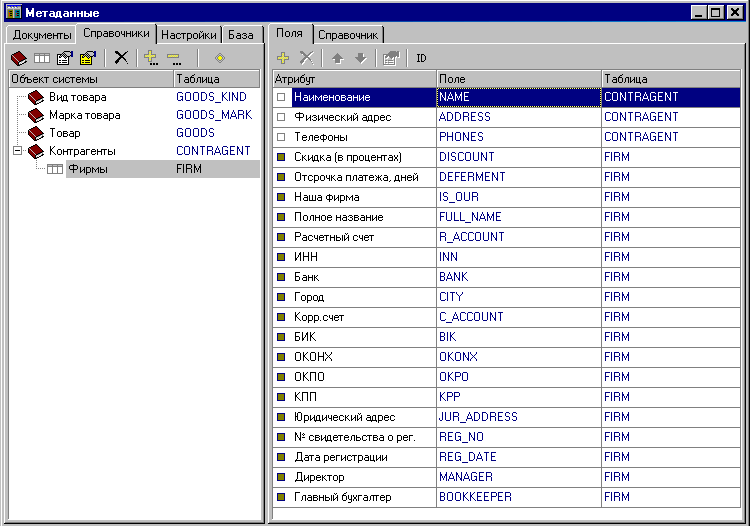The image size is (750, 526).
Task: Click the Метаданные window title icon
Action: pos(13,11)
